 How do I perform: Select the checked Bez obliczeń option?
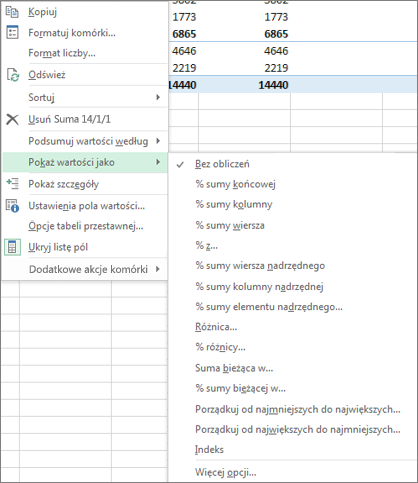coord(222,164)
